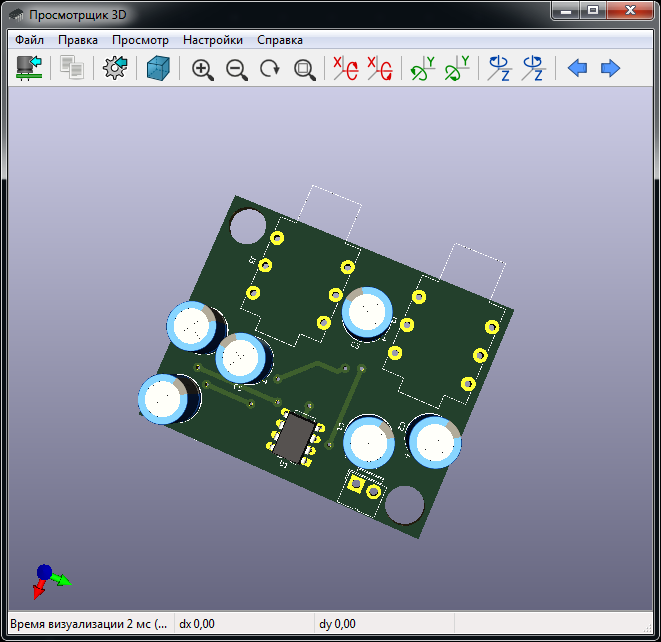Click the SOIC chip on the board
This screenshot has height=642, width=661.
[294, 437]
